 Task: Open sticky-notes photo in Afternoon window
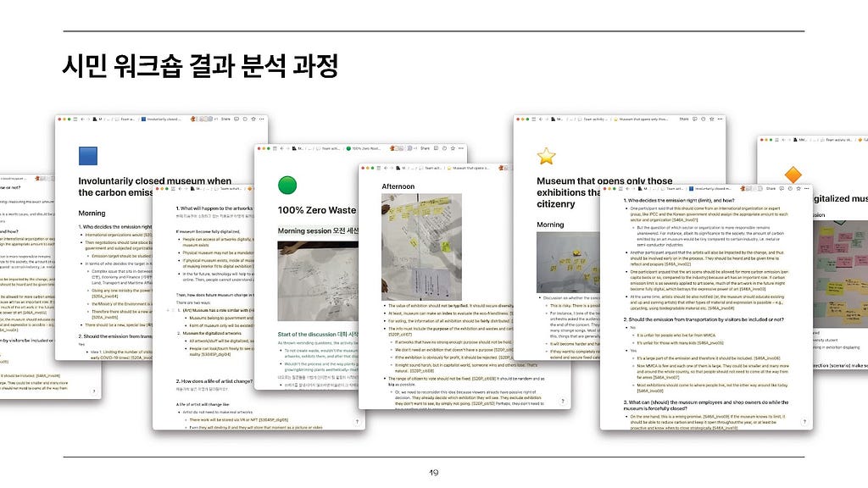421,247
